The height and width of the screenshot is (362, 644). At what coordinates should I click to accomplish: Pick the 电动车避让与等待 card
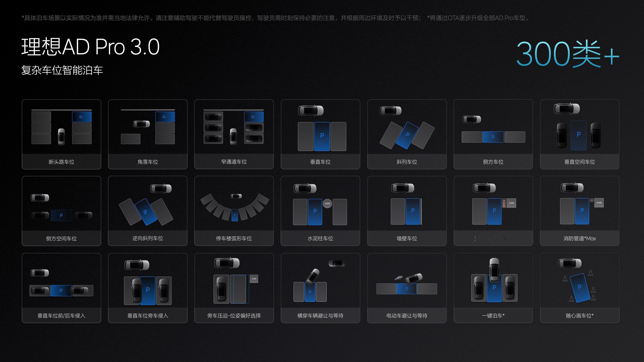[x=407, y=288]
